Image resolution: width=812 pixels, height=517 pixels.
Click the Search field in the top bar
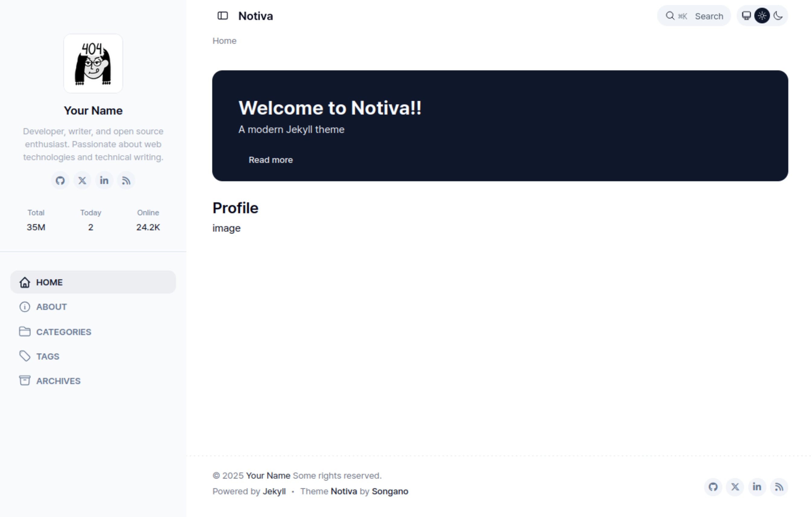[x=694, y=15]
